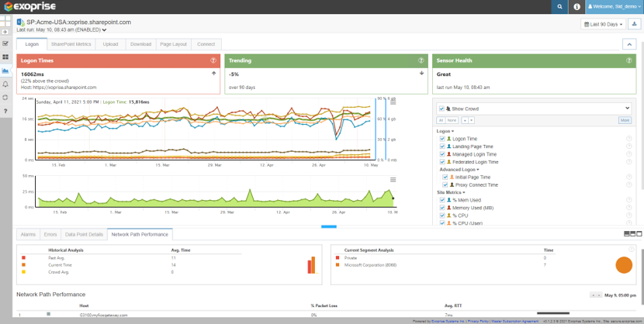Open the Alarms tab in bottom panel
The image size is (644, 324).
(28, 235)
